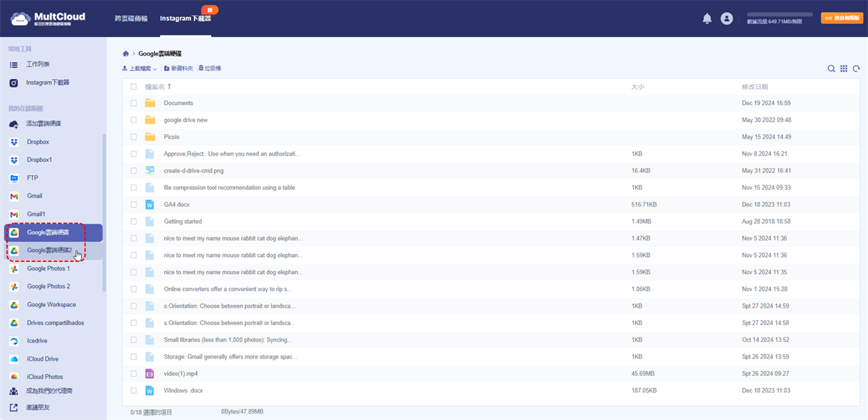Open the Documents folder
The width and height of the screenshot is (868, 420).
179,104
